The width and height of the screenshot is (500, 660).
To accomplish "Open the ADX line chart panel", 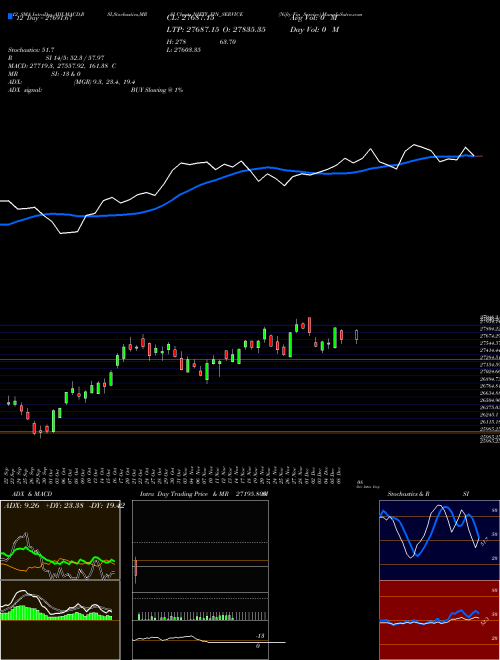I will (x=60, y=540).
